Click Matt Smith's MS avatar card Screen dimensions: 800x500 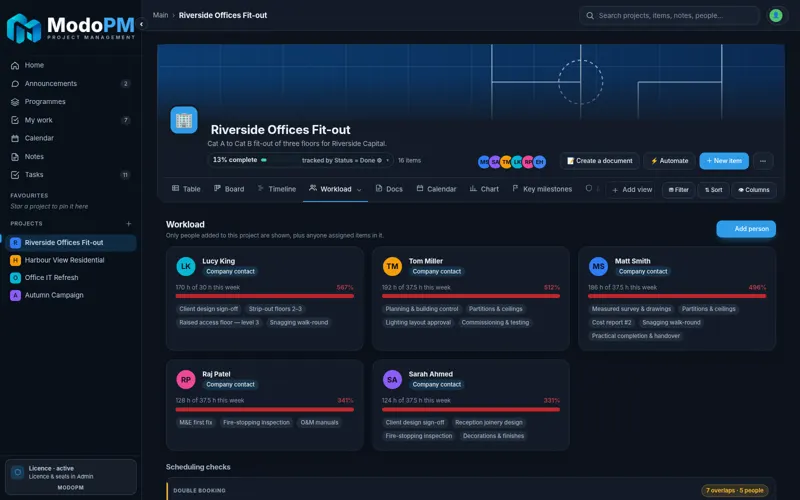click(x=598, y=266)
